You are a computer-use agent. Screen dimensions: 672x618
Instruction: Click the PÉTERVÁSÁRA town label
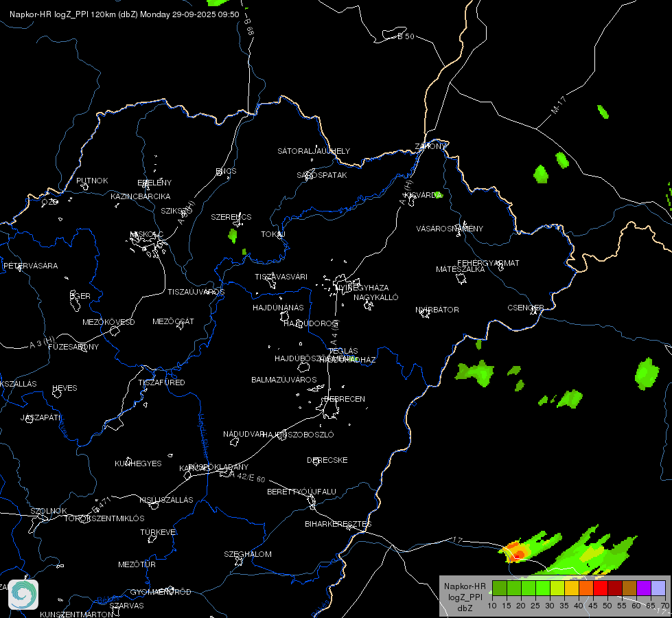pyautogui.click(x=30, y=266)
